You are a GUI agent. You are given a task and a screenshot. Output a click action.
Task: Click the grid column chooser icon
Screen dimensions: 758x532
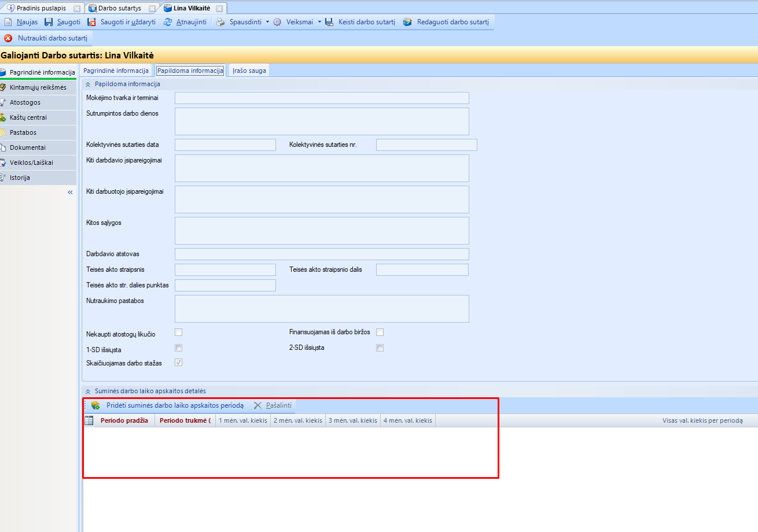pyautogui.click(x=89, y=420)
